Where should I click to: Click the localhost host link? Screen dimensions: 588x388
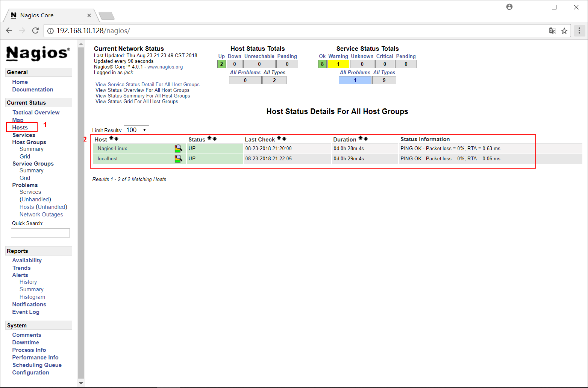[108, 159]
